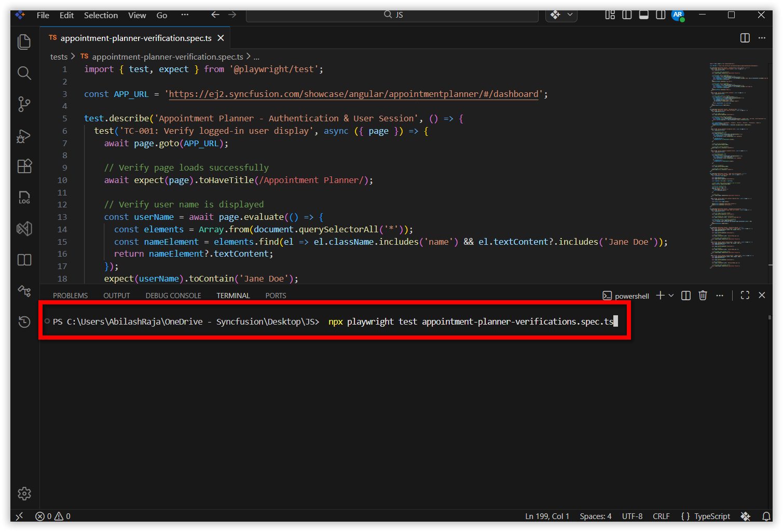
Task: Select the powershell terminal label
Action: coord(626,296)
